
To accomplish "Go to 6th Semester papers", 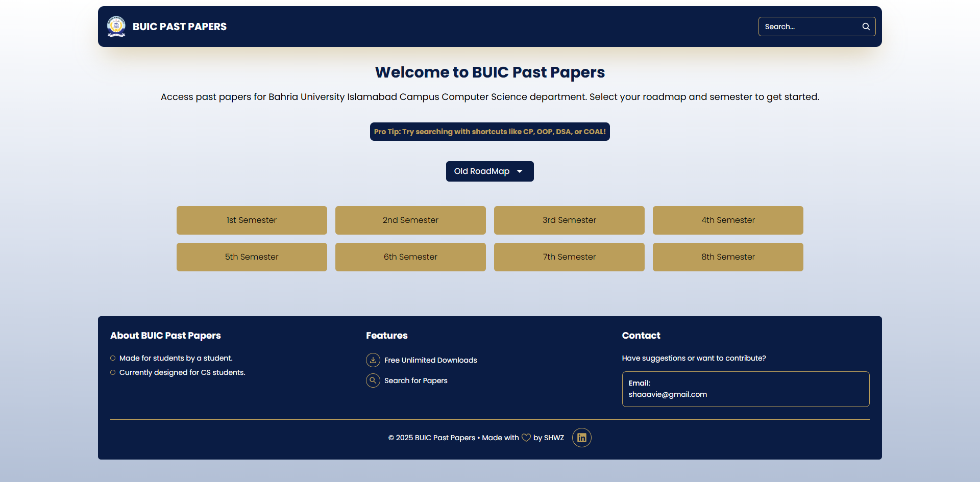I will [410, 257].
